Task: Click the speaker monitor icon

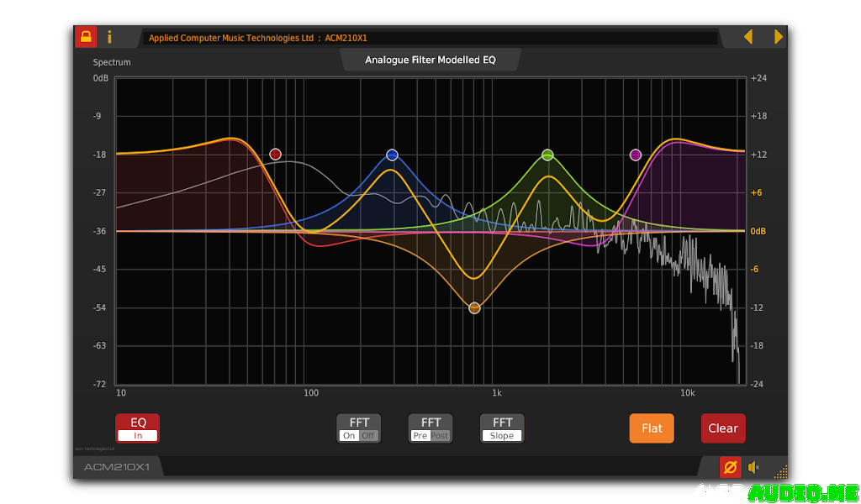Action: pos(753,467)
